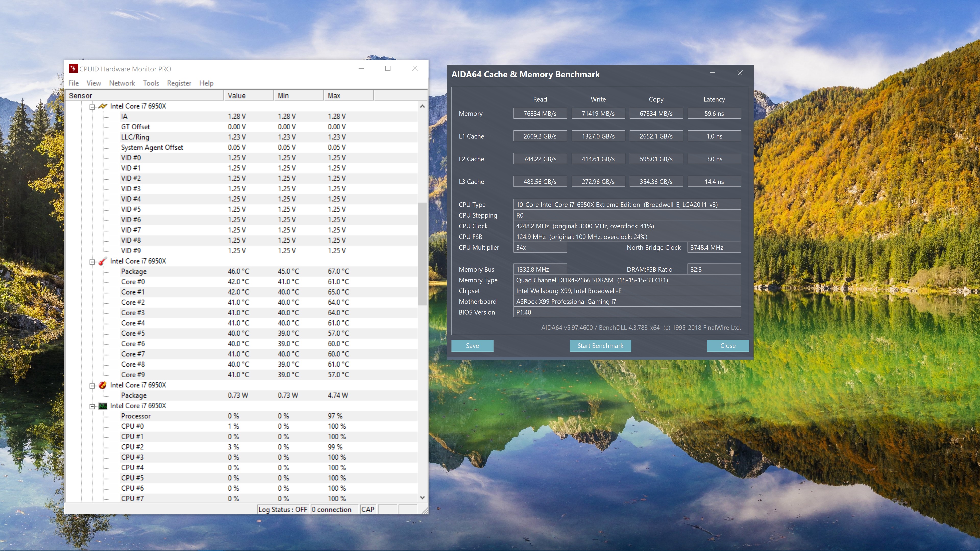Maximize the CPUID Hardware Monitor window
This screenshot has width=980, height=551.
click(388, 68)
